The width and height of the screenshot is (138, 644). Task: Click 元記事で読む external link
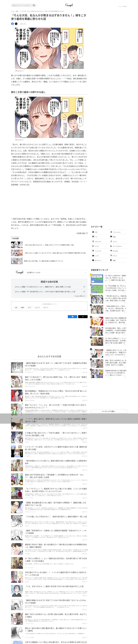pyautogui.click(x=82, y=233)
